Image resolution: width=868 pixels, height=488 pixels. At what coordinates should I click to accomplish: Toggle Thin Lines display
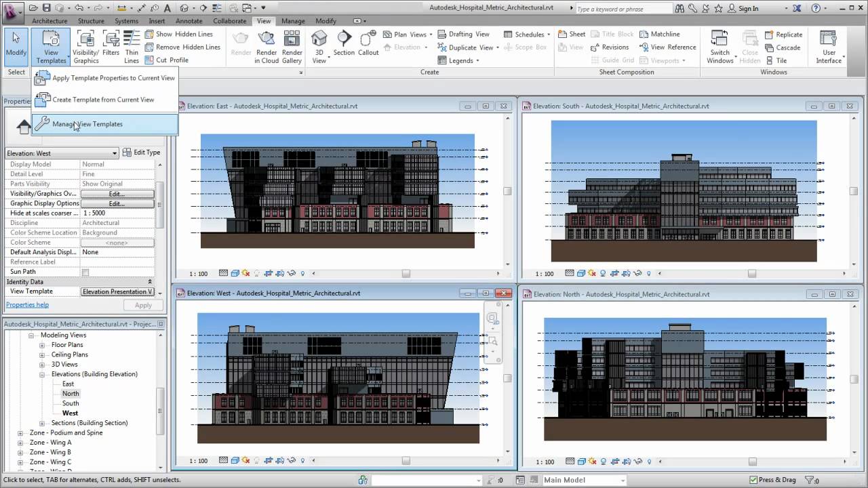pyautogui.click(x=132, y=46)
